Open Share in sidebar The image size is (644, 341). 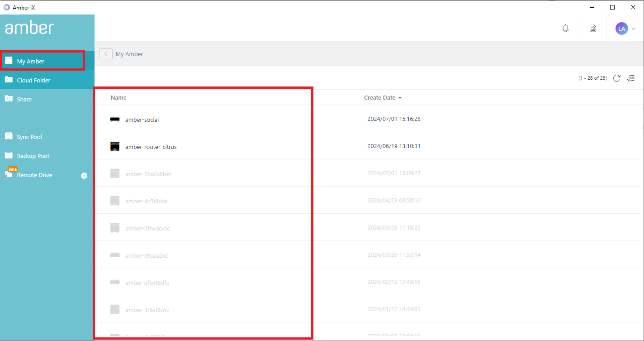(x=47, y=99)
